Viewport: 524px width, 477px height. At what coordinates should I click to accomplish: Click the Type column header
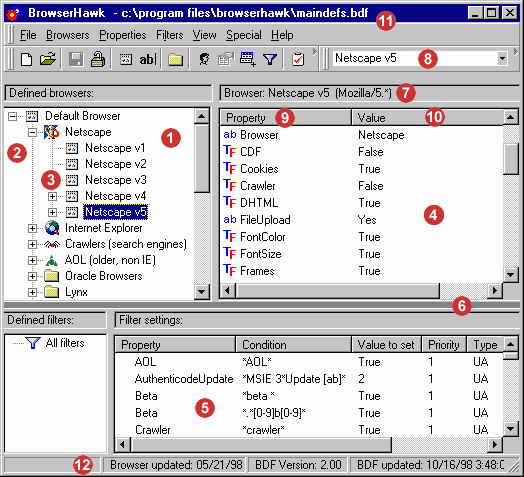point(485,345)
